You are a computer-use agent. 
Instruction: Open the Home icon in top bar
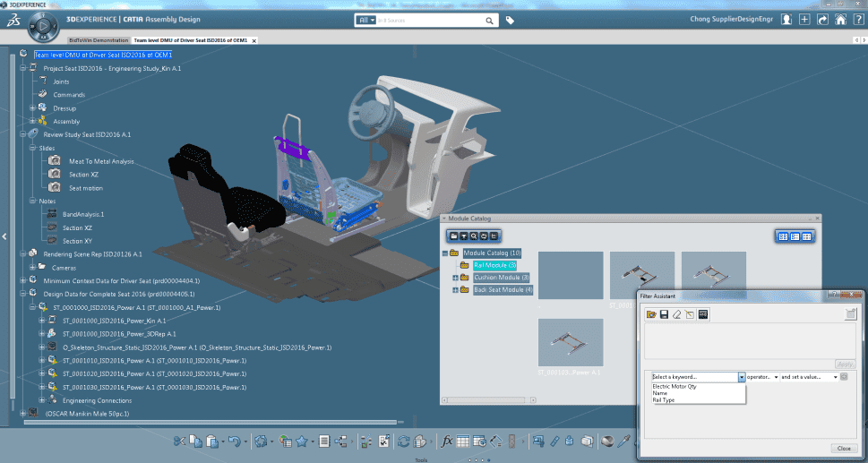click(840, 20)
